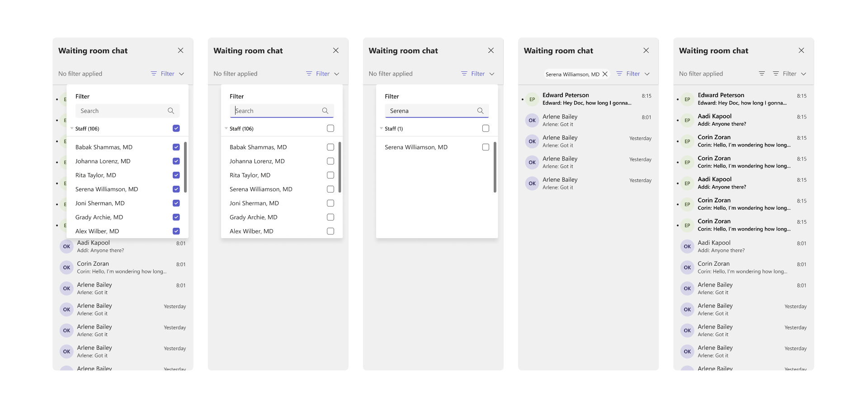Collapse Filter dropdown chevron in the 'Serena' search panel
This screenshot has width=868, height=408.
[492, 74]
